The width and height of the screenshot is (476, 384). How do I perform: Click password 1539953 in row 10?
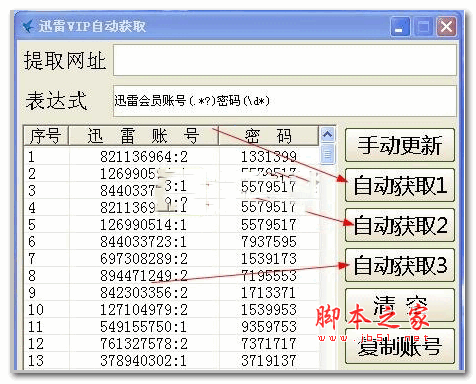pos(269,310)
